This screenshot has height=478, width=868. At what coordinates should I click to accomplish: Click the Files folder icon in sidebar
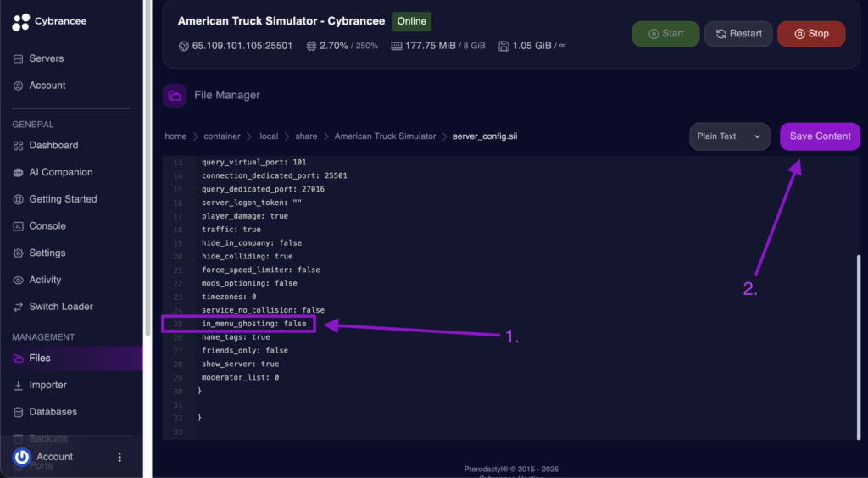click(x=19, y=358)
